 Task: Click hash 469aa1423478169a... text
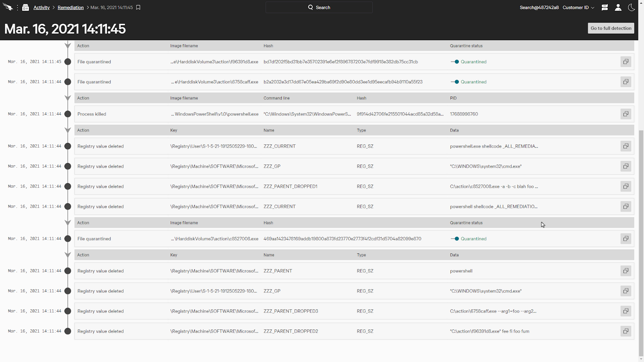343,239
